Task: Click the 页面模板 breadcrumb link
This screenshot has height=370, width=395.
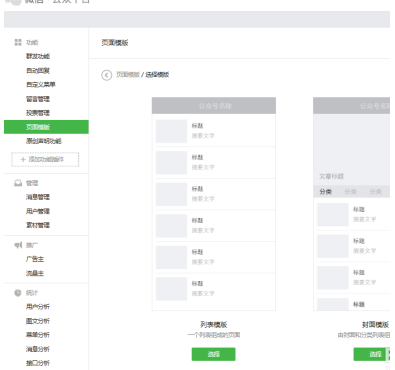Action: click(x=128, y=75)
